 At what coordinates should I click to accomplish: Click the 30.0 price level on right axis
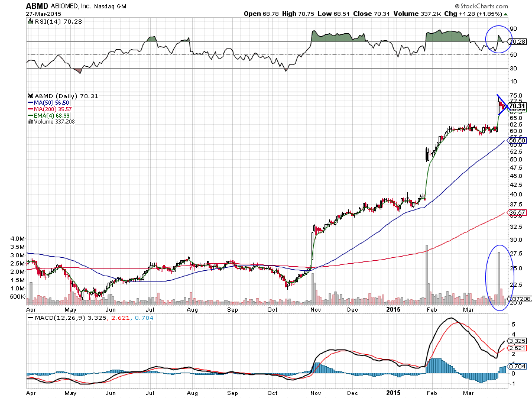(515, 240)
